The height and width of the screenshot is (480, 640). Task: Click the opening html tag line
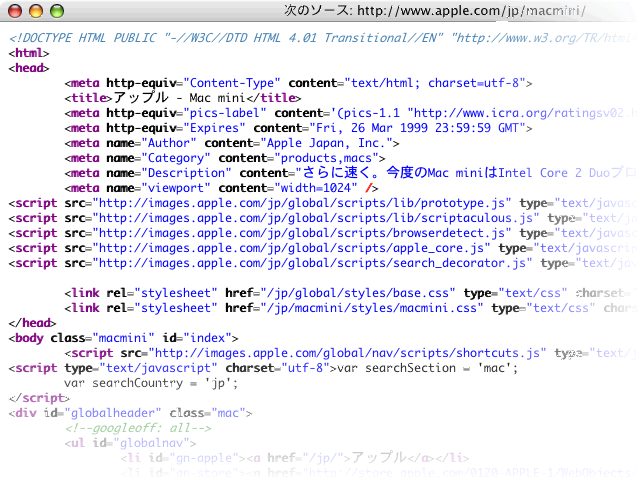coord(29,53)
